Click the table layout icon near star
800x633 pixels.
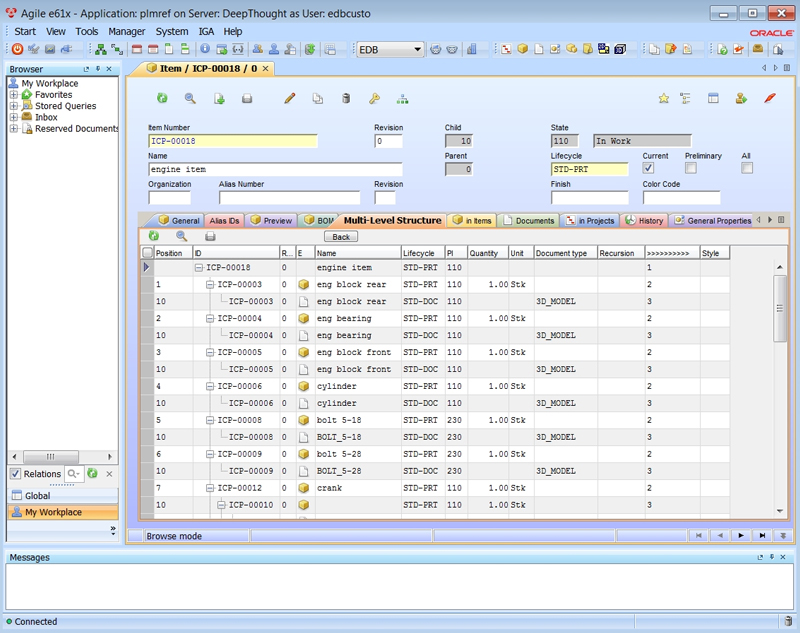coord(713,98)
